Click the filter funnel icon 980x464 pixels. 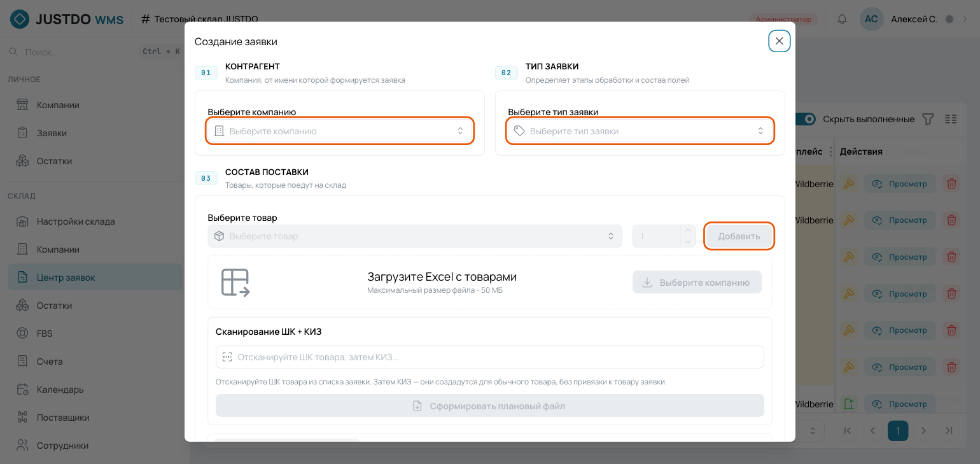(928, 119)
